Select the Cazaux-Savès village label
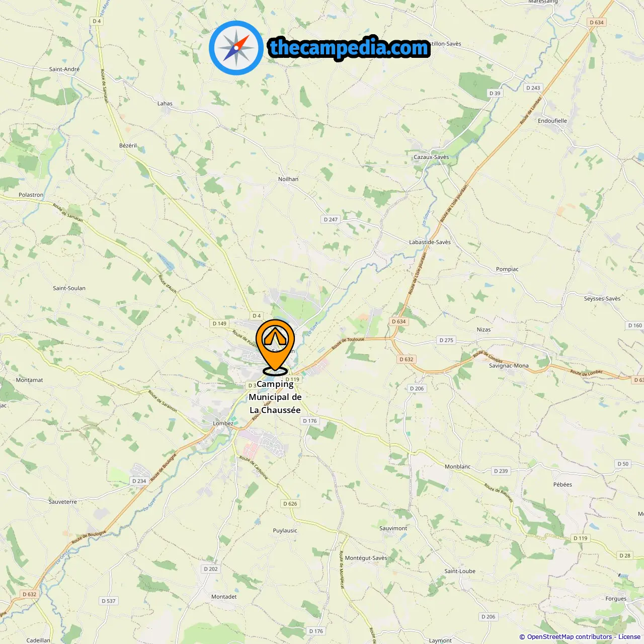644x644 pixels. (431, 157)
